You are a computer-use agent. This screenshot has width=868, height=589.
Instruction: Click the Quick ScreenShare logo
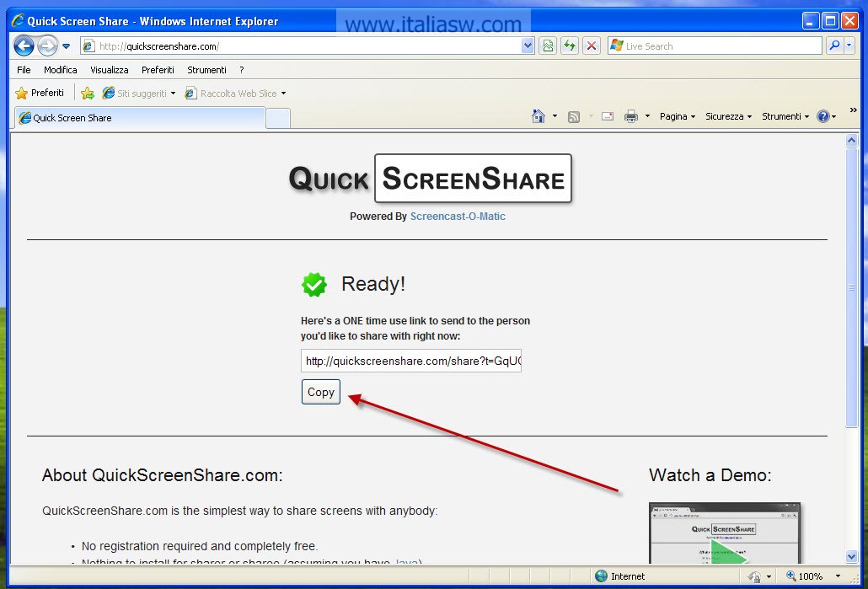pos(430,179)
